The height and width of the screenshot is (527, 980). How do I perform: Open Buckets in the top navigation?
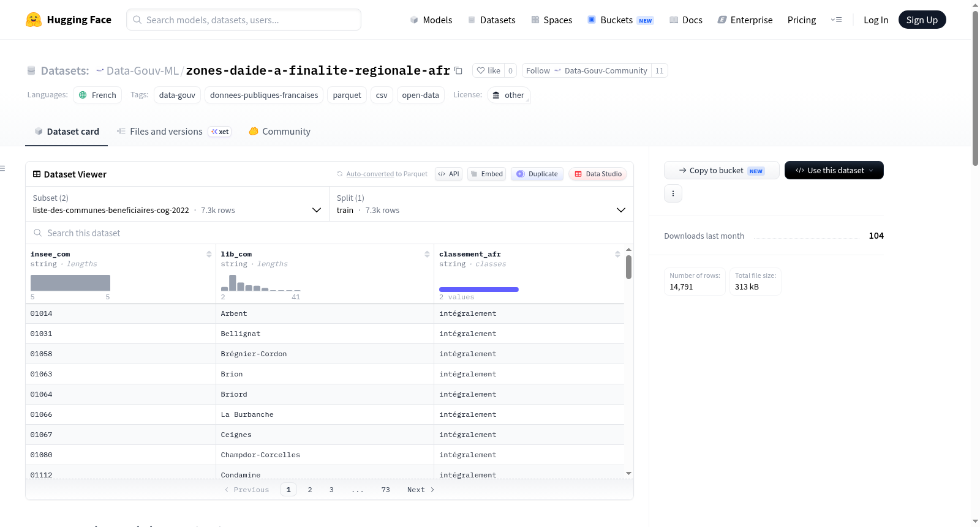click(620, 20)
